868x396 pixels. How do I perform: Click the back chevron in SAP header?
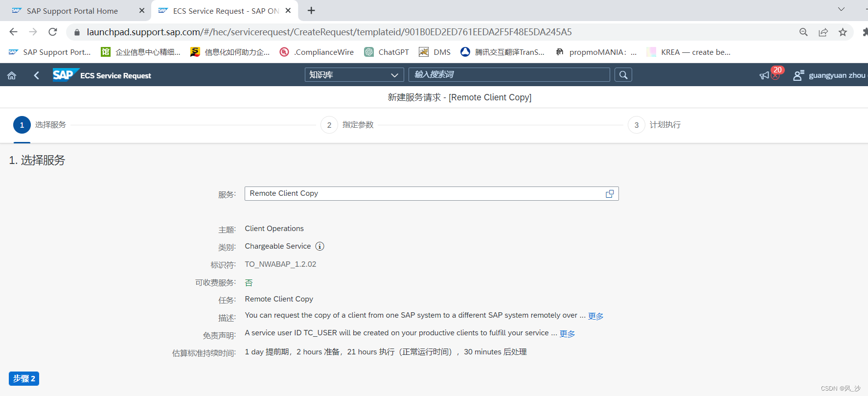click(36, 75)
